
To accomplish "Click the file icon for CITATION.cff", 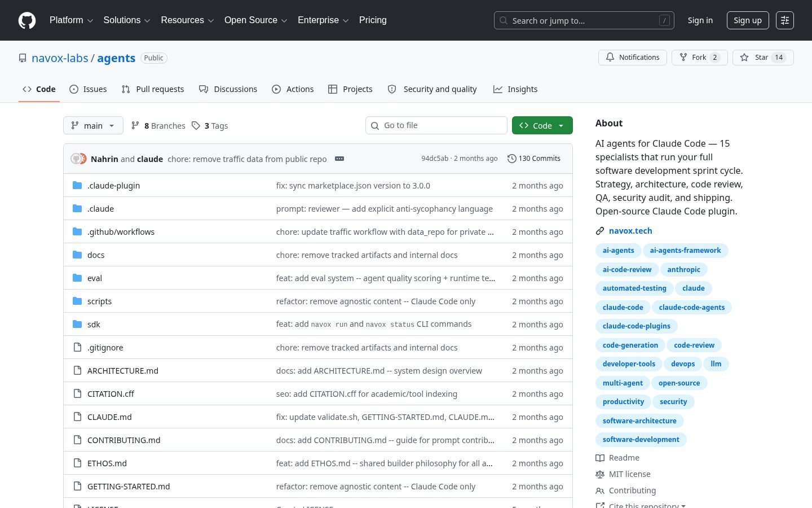I will point(77,393).
